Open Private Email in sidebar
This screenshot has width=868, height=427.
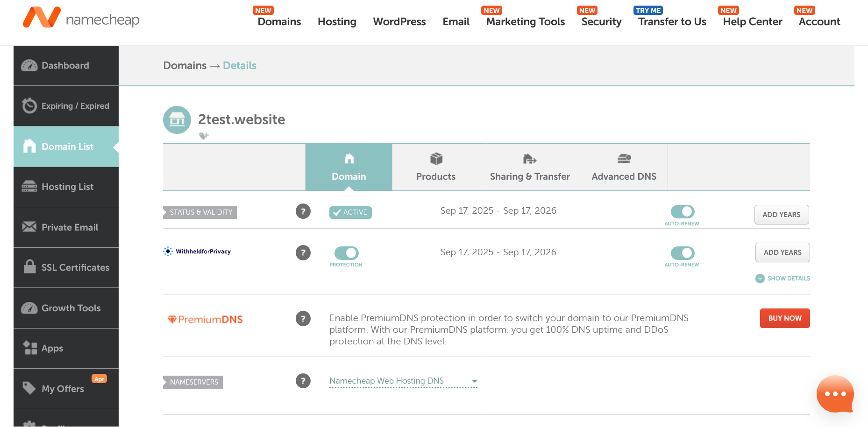click(x=66, y=227)
